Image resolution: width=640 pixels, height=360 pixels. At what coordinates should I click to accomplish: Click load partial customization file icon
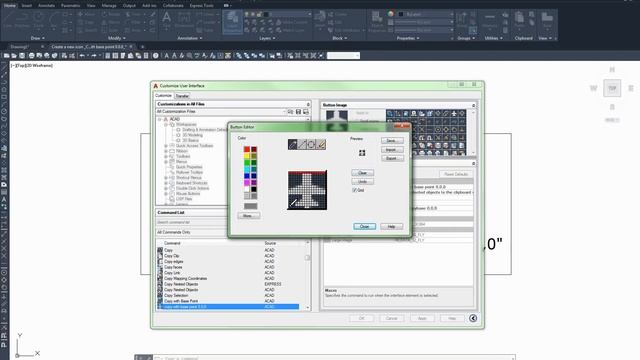[291, 111]
